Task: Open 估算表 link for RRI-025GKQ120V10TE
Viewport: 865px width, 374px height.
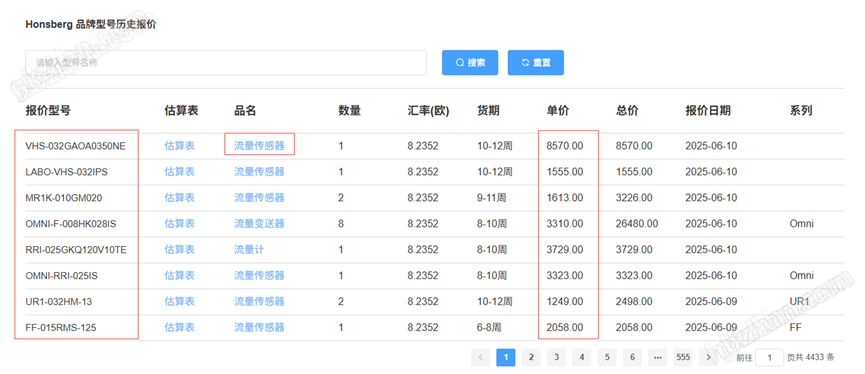Action: (179, 250)
